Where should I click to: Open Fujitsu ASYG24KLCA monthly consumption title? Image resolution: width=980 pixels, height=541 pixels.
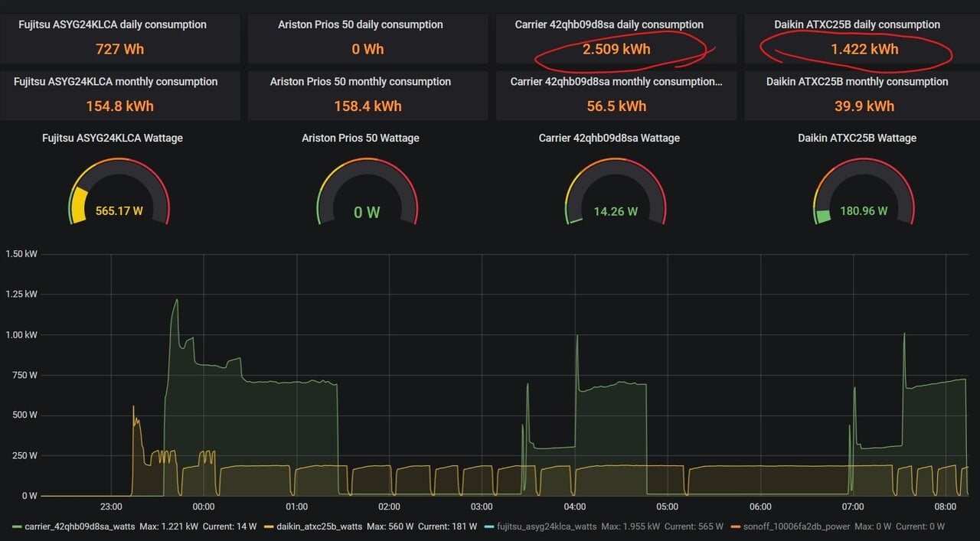tap(116, 81)
